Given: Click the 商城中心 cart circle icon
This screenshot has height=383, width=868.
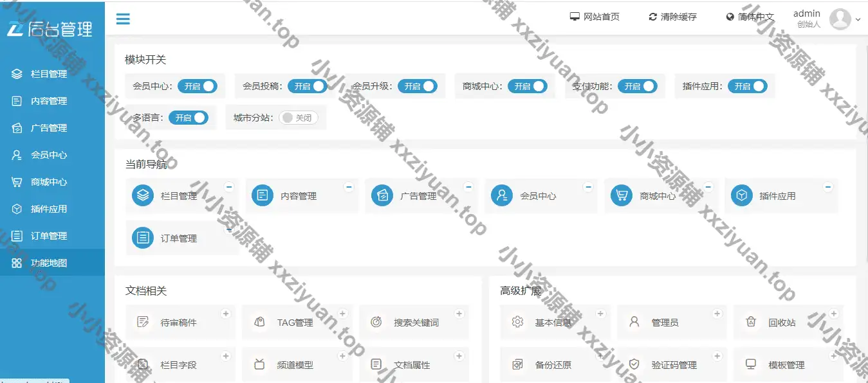Looking at the screenshot, I should click(622, 195).
